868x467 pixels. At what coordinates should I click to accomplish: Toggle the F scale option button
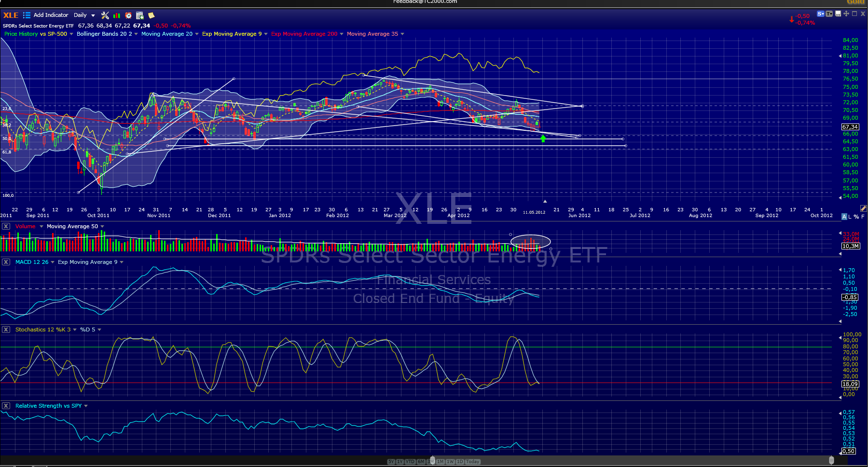pyautogui.click(x=863, y=217)
